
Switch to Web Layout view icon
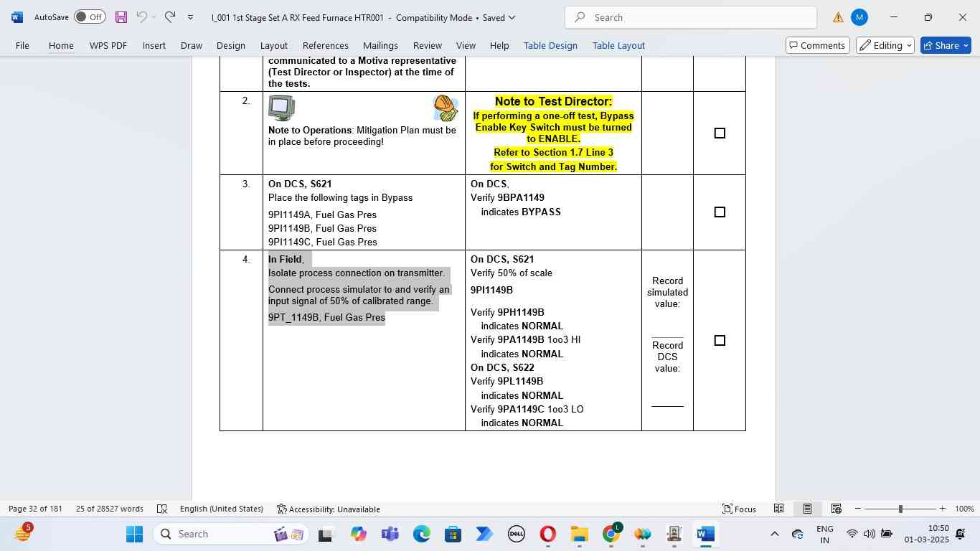tap(836, 509)
